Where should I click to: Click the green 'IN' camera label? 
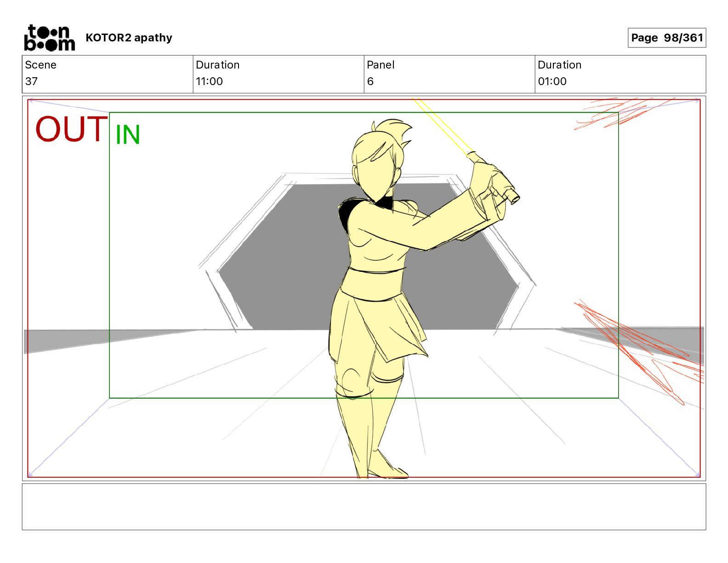tap(127, 135)
